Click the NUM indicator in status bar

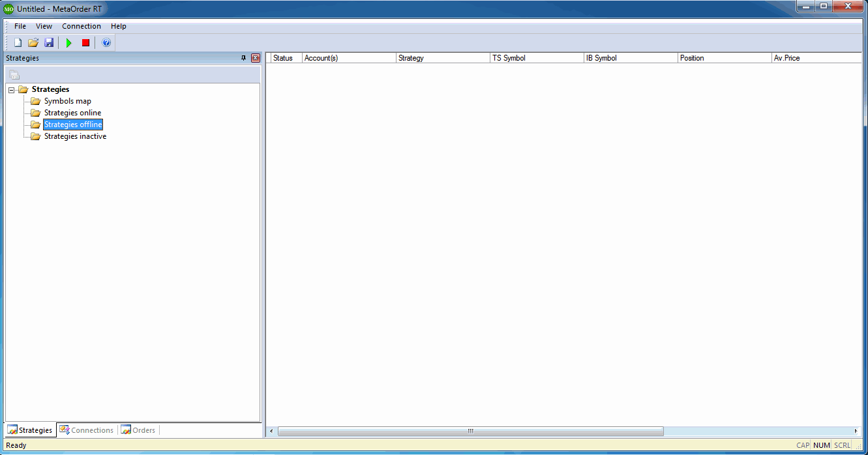coord(822,445)
